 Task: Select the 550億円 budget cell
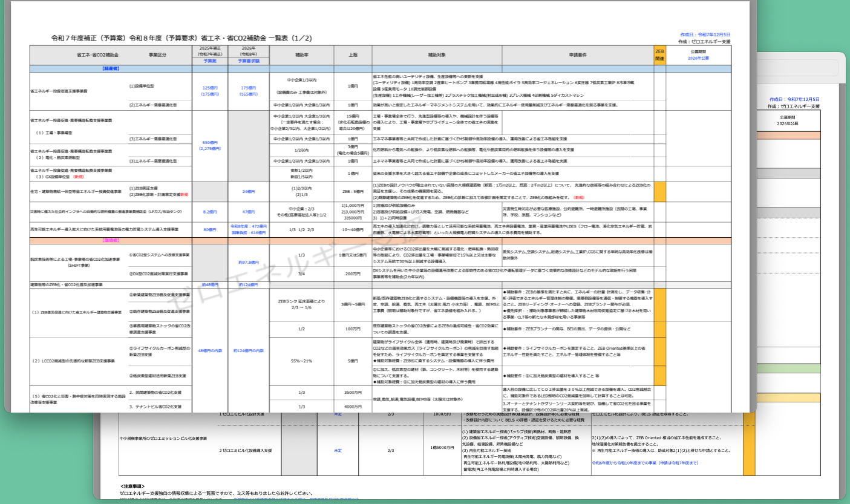[x=209, y=143]
